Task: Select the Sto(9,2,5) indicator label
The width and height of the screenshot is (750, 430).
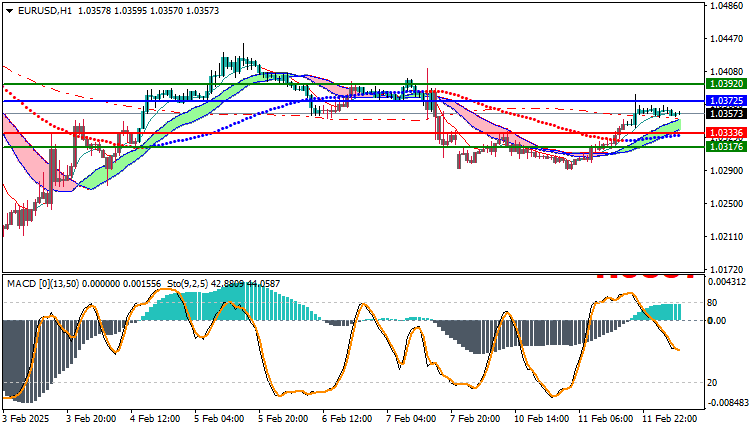Action: 188,284
